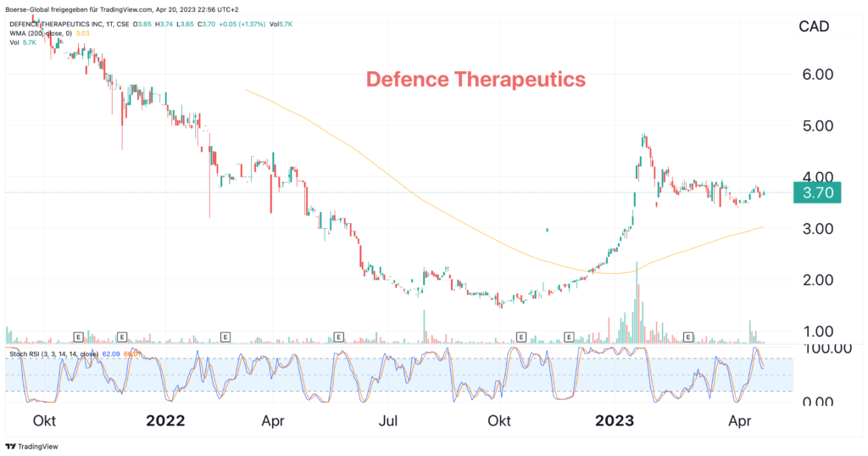The width and height of the screenshot is (868, 456).
Task: Click the 1.00 price axis label
Action: coord(818,331)
